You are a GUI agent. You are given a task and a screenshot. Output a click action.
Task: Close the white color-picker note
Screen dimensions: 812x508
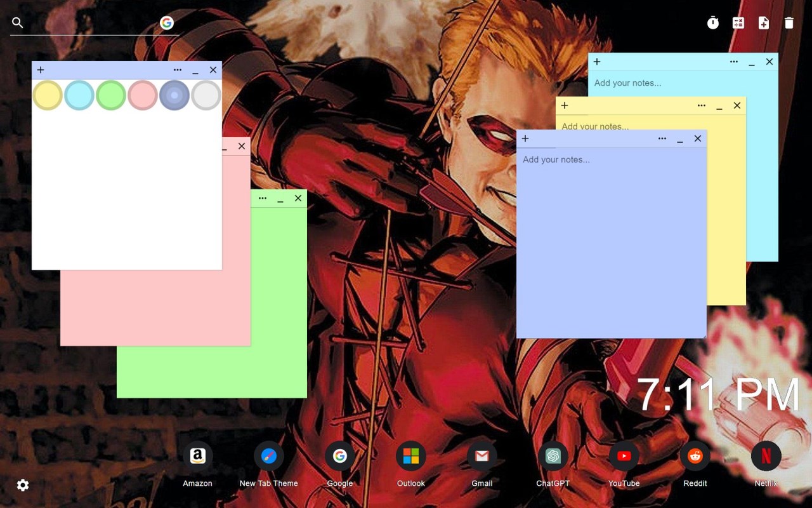pyautogui.click(x=213, y=70)
